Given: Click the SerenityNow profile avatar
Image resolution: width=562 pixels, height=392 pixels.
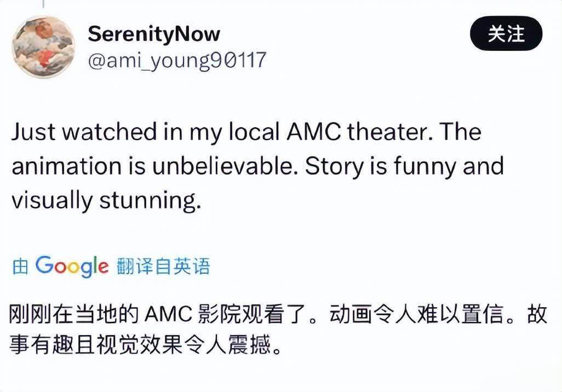Looking at the screenshot, I should coord(43,47).
